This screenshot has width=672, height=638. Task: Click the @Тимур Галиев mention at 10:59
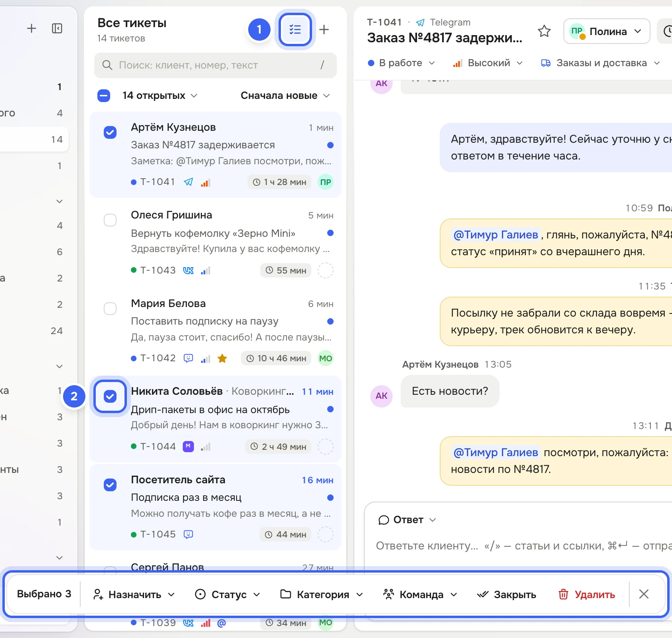click(x=496, y=235)
